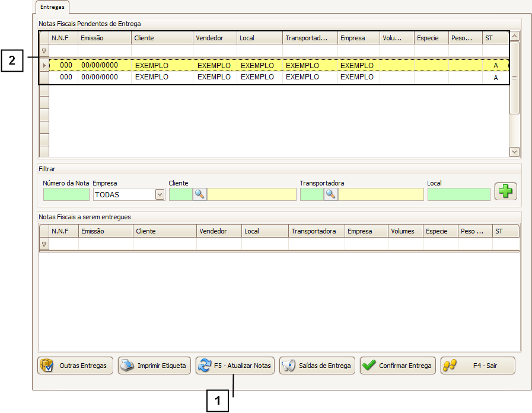Open the filter funnel in pending grid
Screen dimensions: 532x413
tap(44, 51)
